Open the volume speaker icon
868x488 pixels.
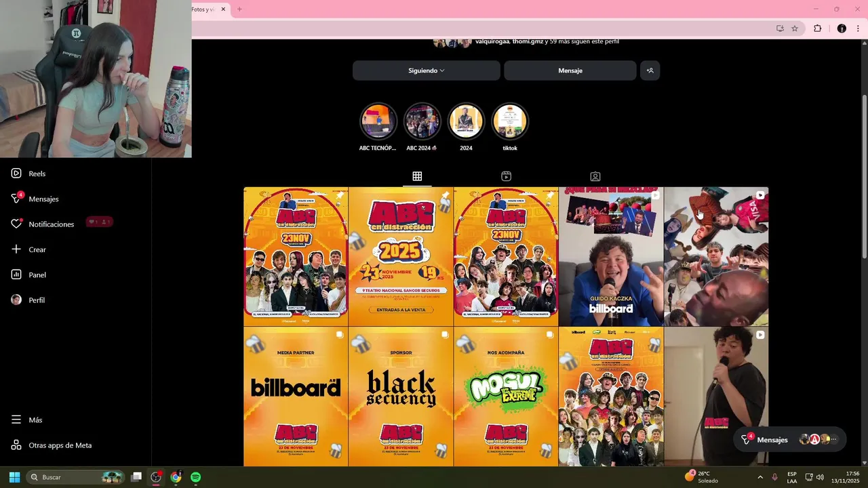point(820,477)
